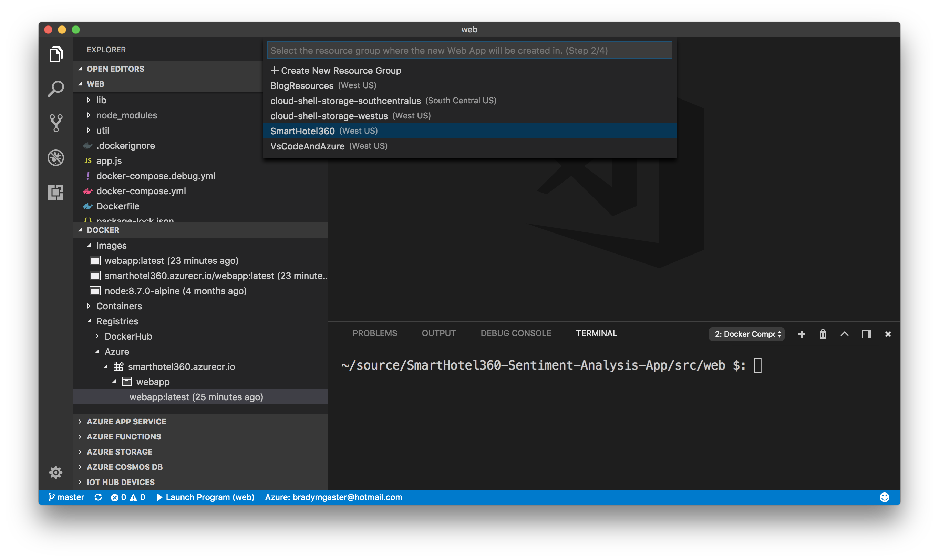Synchronize changes icon in status bar
The image size is (939, 560).
98,497
